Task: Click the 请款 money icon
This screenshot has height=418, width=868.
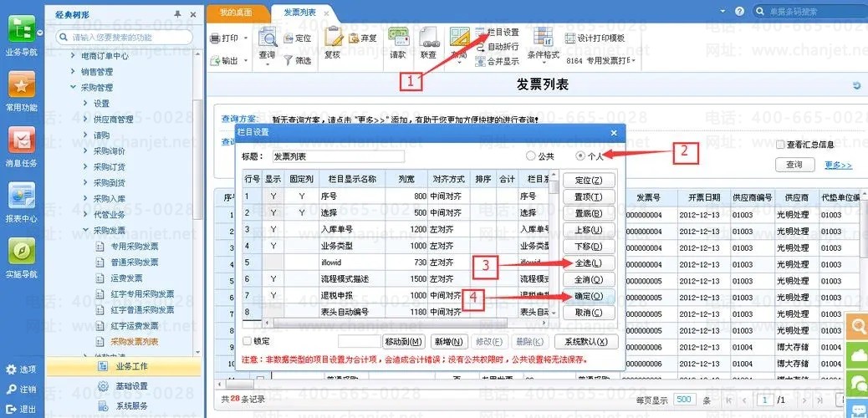Action: click(x=398, y=38)
